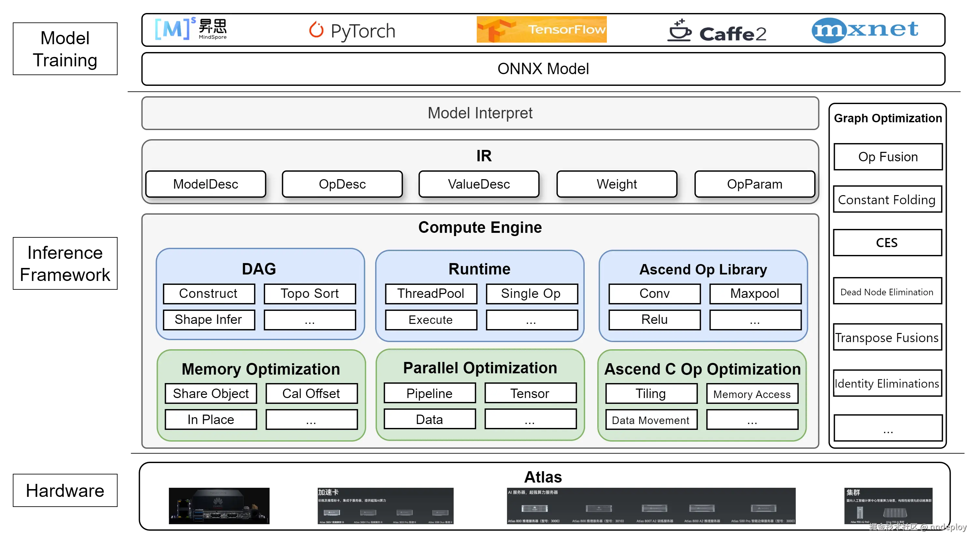
Task: Select the mxnet logo
Action: coord(865,30)
